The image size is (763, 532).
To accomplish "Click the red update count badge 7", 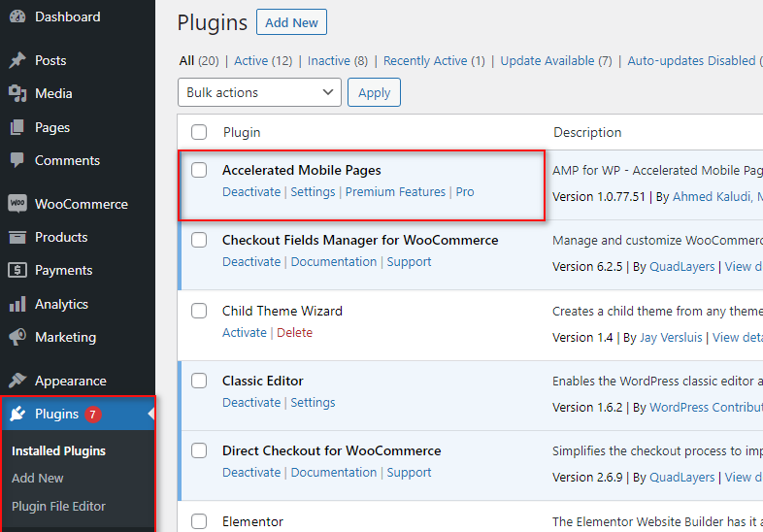I will click(92, 415).
